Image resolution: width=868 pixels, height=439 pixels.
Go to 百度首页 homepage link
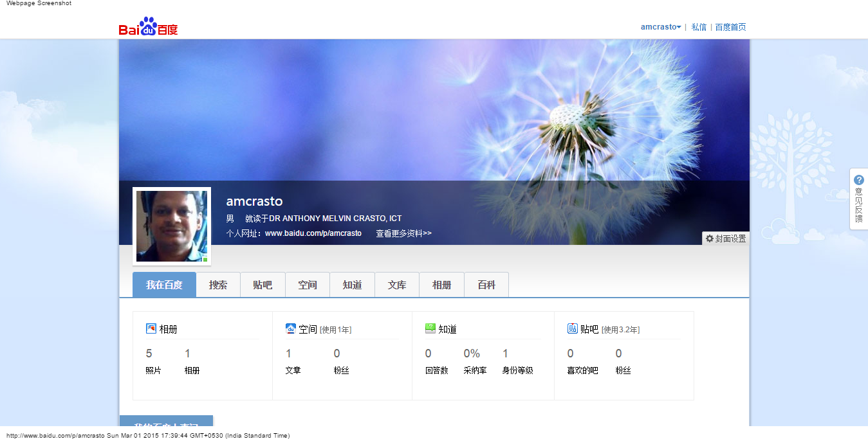(731, 27)
